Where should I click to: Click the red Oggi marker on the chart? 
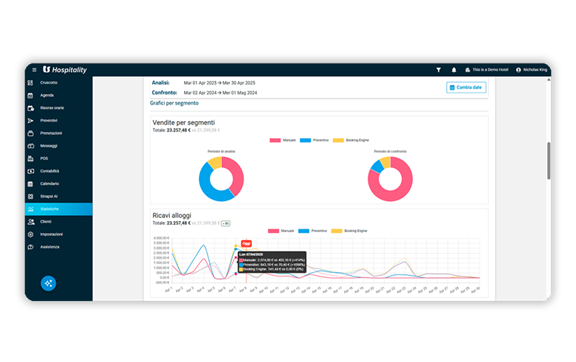(246, 244)
